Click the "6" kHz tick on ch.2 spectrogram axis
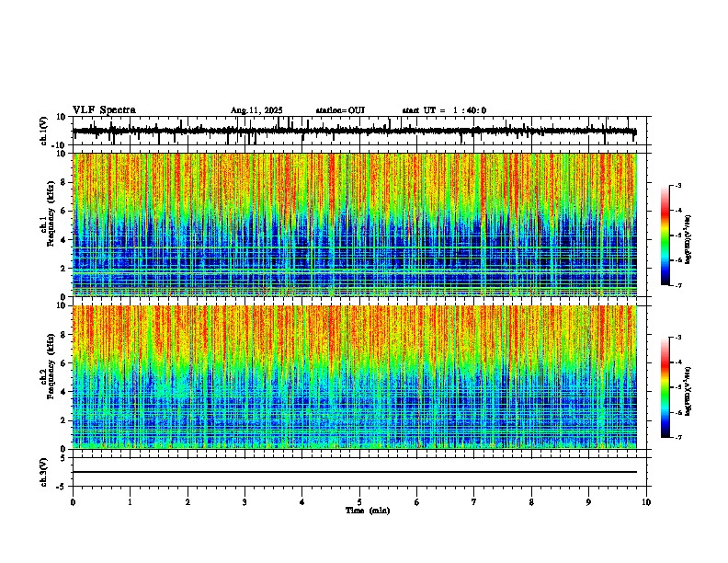Screen dimensions: 728x563 (63, 363)
